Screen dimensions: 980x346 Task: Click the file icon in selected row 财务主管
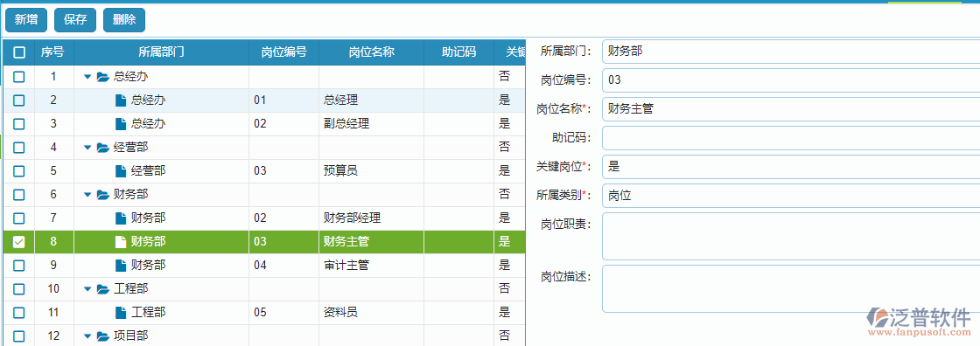click(121, 242)
